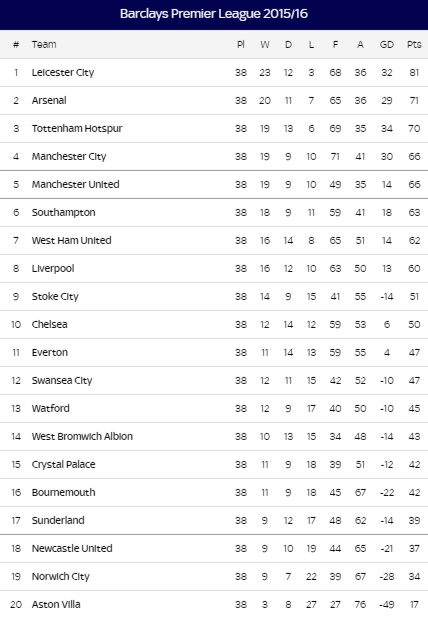This screenshot has height=624, width=428.
Task: Click the Pts column header
Action: (414, 45)
